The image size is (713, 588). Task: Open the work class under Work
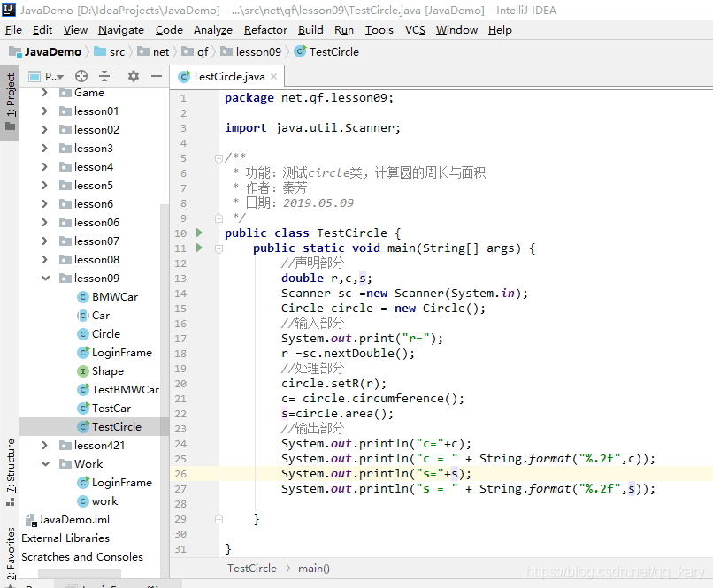click(x=98, y=501)
